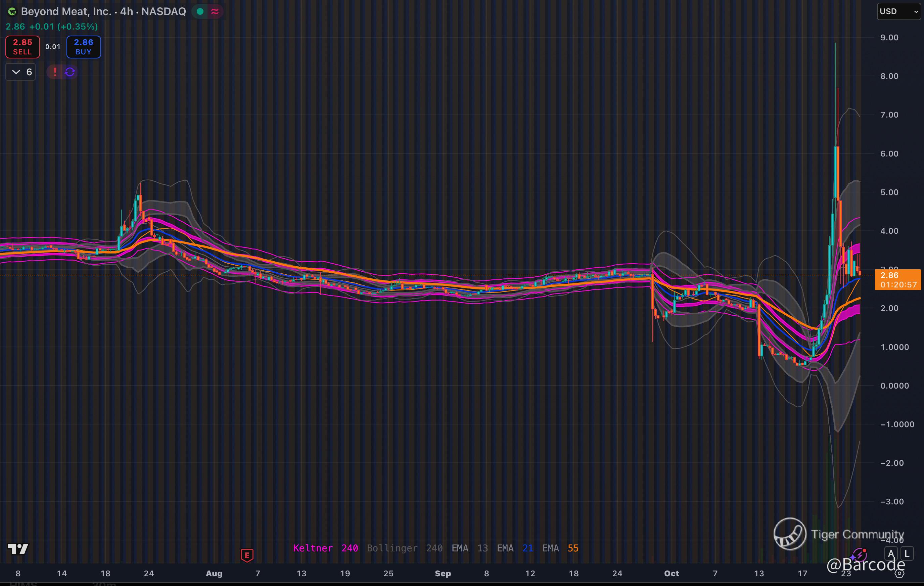Click the Beyond Meat symbol logo
The width and height of the screenshot is (924, 586).
tap(12, 11)
